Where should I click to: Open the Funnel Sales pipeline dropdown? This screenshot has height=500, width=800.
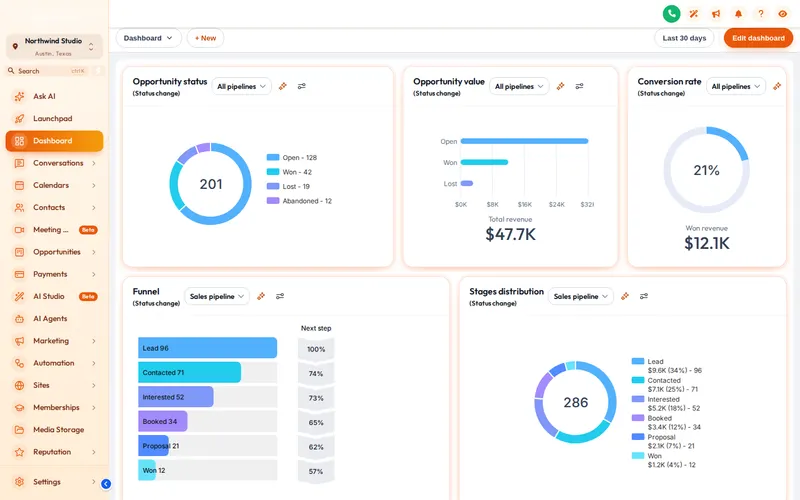216,296
